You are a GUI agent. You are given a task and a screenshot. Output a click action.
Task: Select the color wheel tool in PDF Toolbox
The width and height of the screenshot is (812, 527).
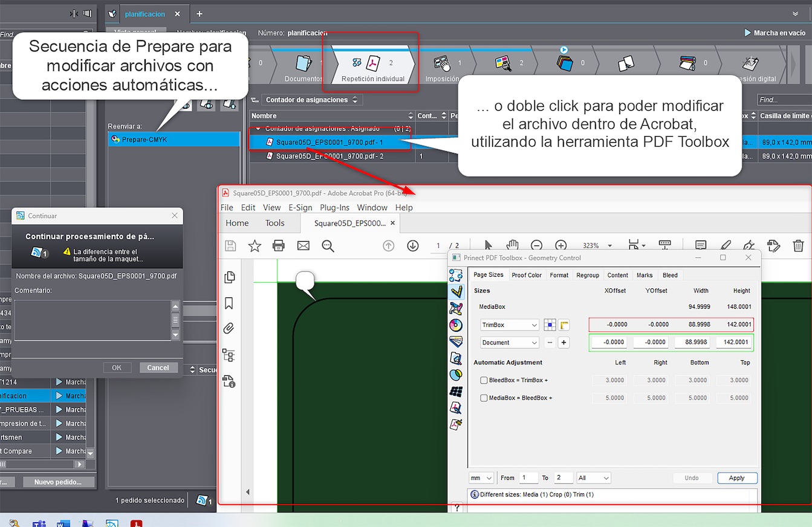coord(456,325)
